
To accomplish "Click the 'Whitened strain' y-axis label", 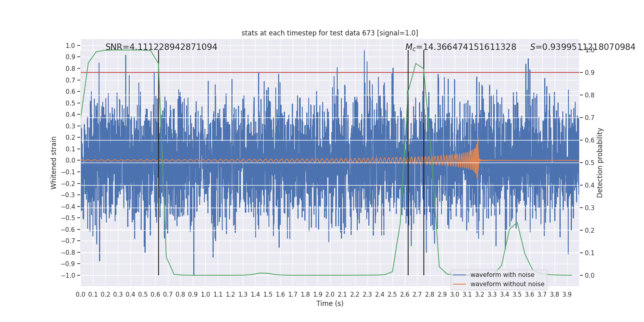I will pos(54,163).
